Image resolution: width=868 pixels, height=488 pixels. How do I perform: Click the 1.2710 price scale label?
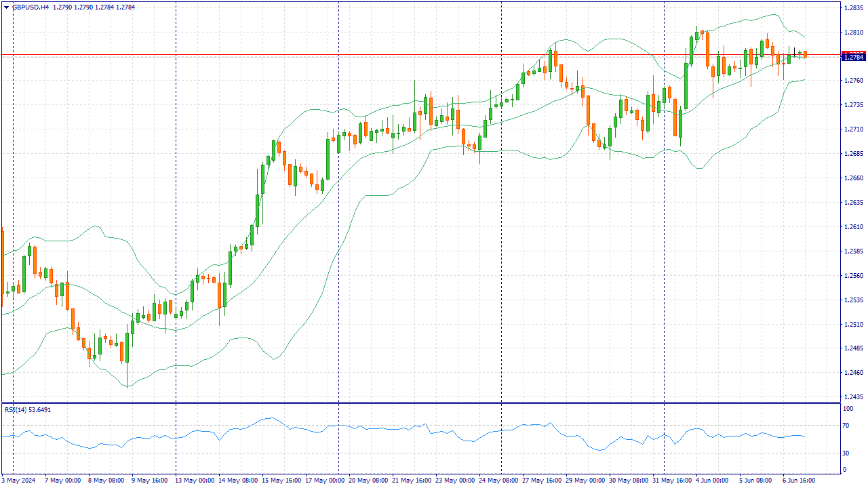pyautogui.click(x=852, y=129)
